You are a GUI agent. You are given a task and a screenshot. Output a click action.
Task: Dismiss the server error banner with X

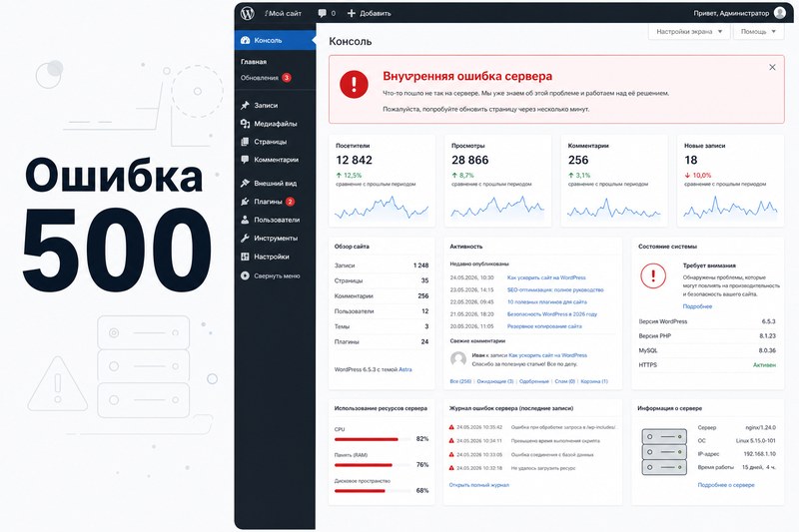[x=772, y=67]
